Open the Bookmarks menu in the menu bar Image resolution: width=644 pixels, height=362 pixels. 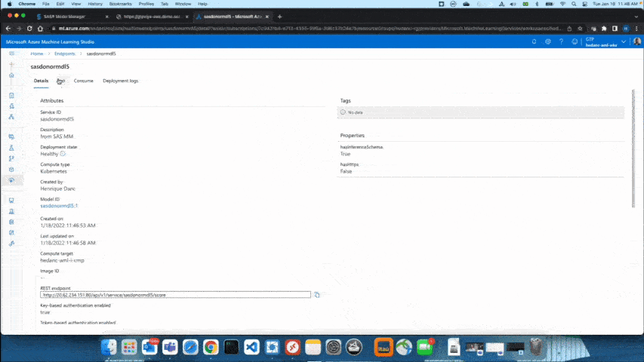click(x=120, y=4)
